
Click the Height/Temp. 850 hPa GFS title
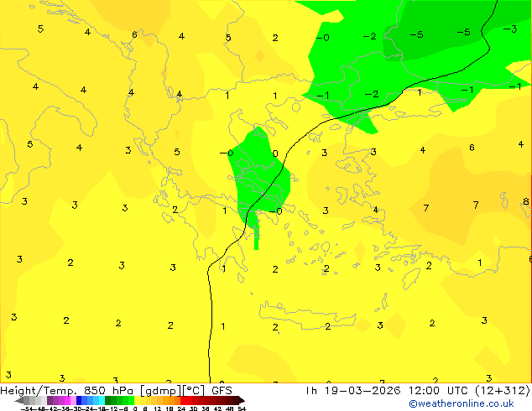click(116, 390)
